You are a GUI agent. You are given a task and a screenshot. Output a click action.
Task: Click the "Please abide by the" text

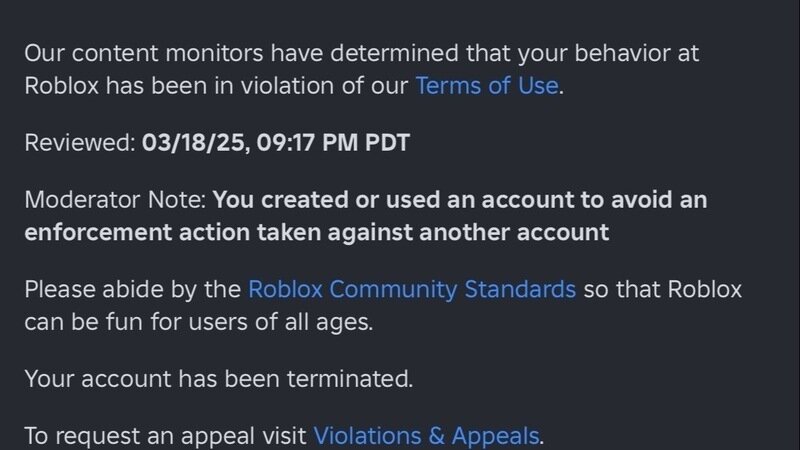click(133, 290)
